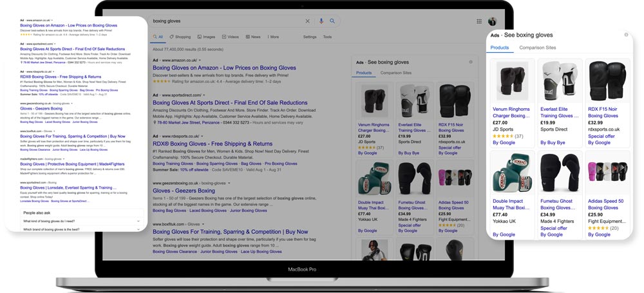
Task: Open dropdown arrow beside made4fighters.com in left callout
Action: coord(63,158)
